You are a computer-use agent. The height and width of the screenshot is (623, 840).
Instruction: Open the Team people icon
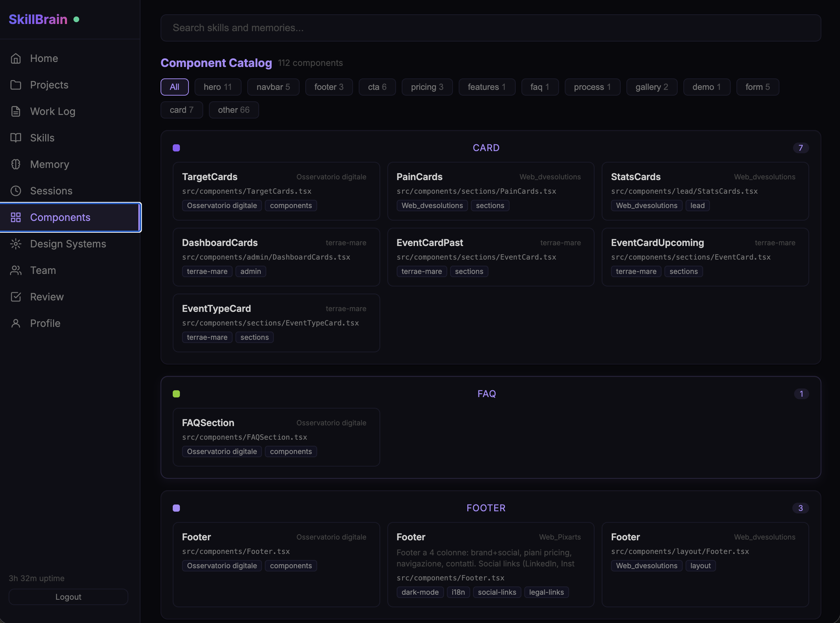click(x=16, y=270)
